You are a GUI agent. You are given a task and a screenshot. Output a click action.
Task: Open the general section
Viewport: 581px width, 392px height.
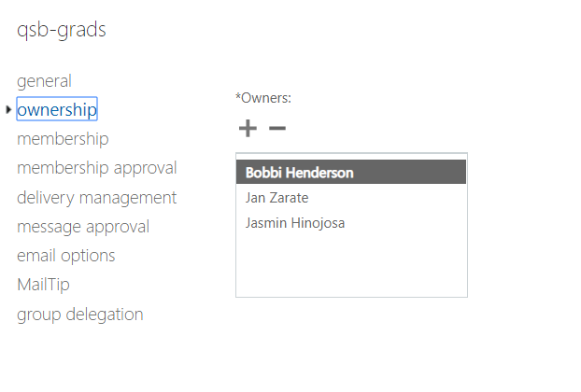[x=44, y=81]
